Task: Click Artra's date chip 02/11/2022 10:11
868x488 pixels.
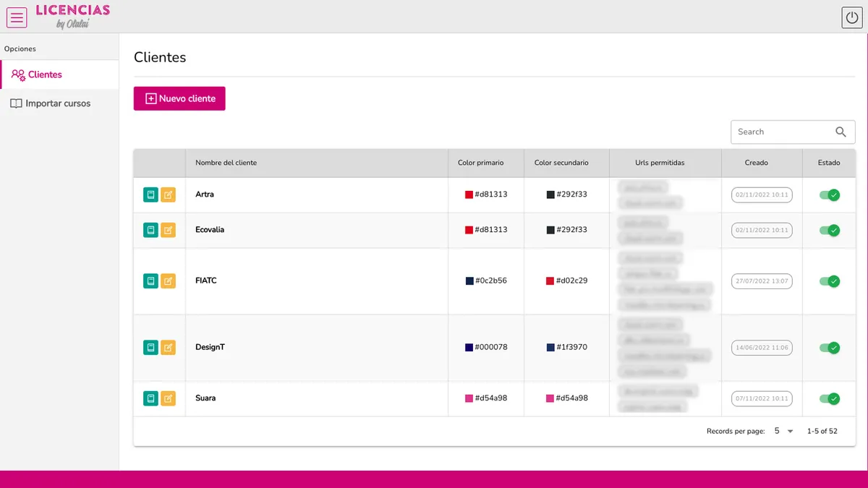Action: tap(762, 194)
